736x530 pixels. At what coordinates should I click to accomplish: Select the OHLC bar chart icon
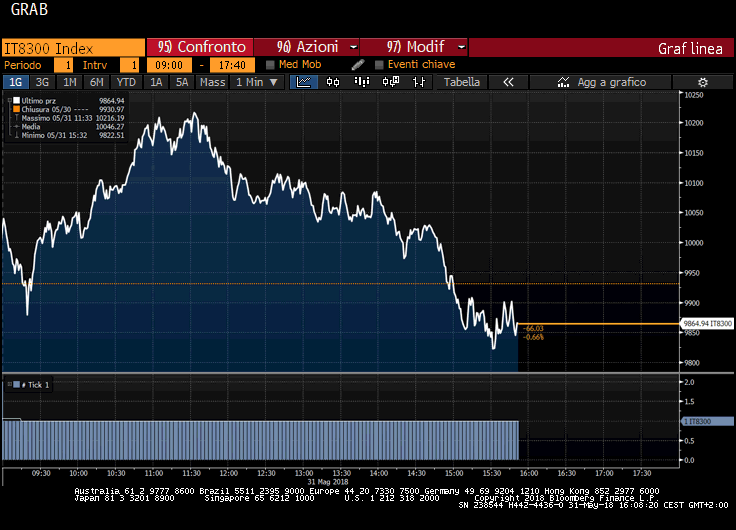click(419, 82)
